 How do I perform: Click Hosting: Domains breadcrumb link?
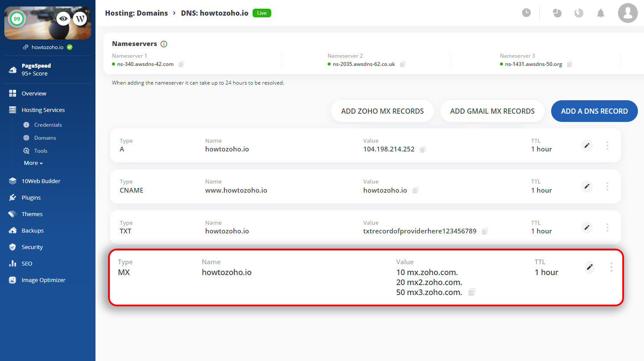tap(136, 13)
